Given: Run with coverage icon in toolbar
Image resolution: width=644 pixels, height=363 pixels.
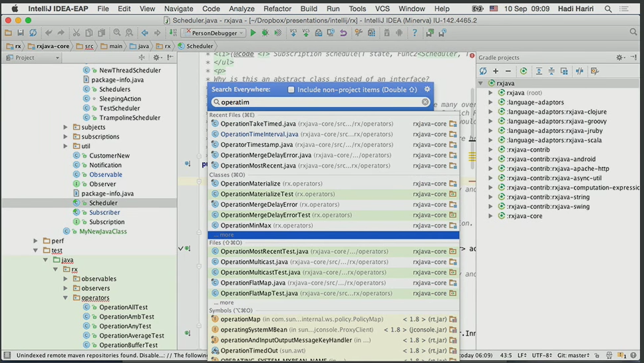Looking at the screenshot, I should [278, 33].
